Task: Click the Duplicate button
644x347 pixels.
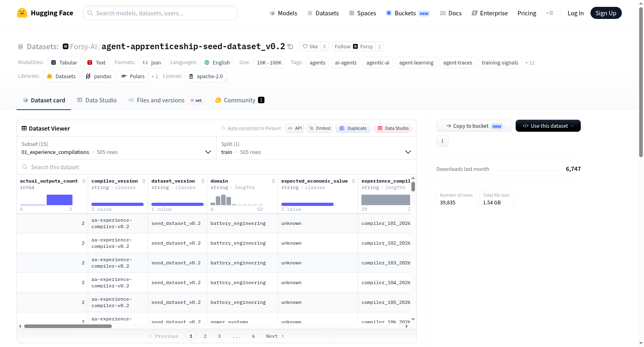Action: click(353, 128)
